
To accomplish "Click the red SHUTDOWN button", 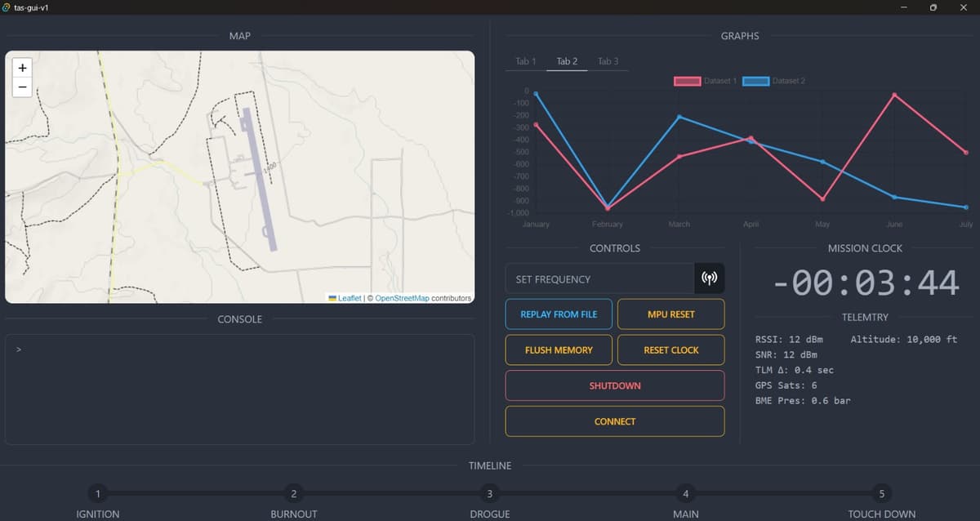I will [615, 385].
